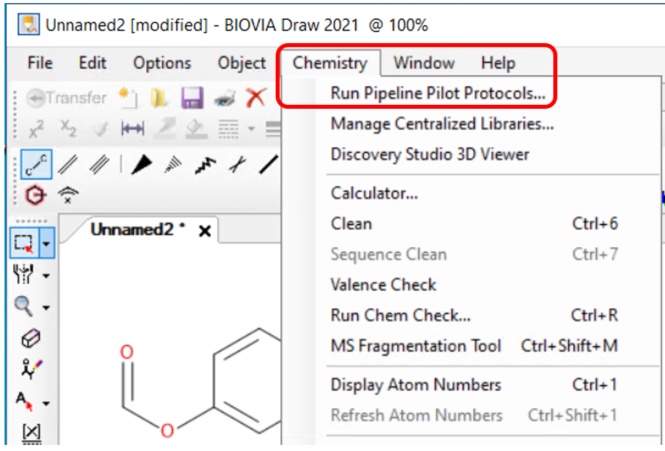665x451 pixels.
Task: Select the atom label A tool
Action: pos(24,401)
